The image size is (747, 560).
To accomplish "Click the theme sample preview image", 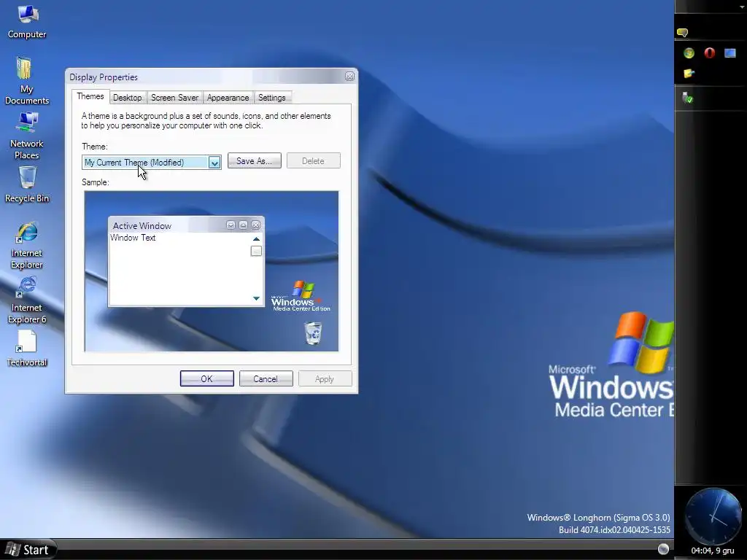I will [x=212, y=271].
